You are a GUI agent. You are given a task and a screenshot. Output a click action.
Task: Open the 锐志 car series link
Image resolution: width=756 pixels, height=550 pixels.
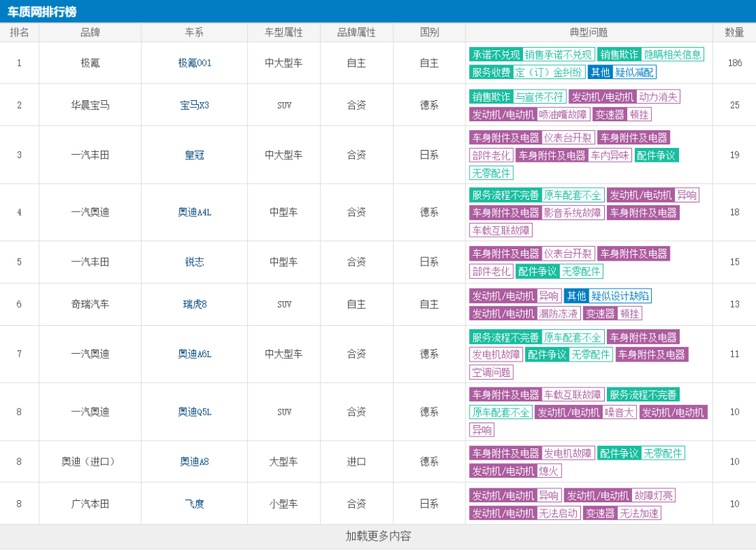click(195, 262)
